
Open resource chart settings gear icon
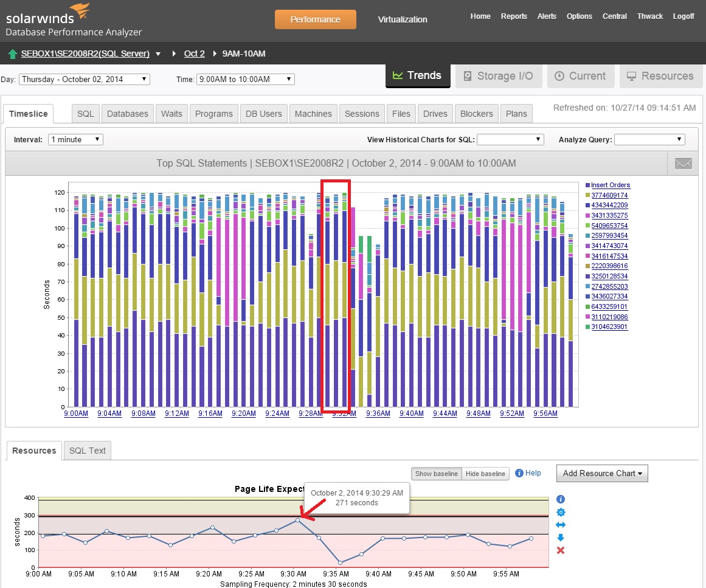(x=561, y=512)
